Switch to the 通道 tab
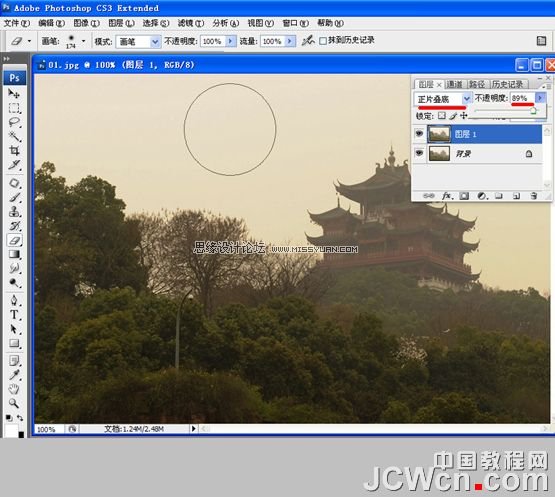 [x=454, y=84]
